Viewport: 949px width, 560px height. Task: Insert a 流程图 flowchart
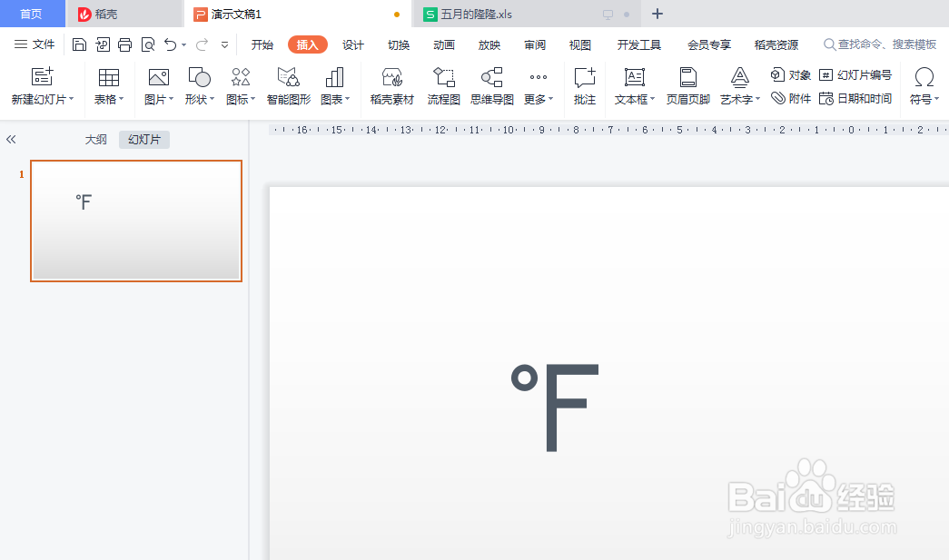[443, 88]
